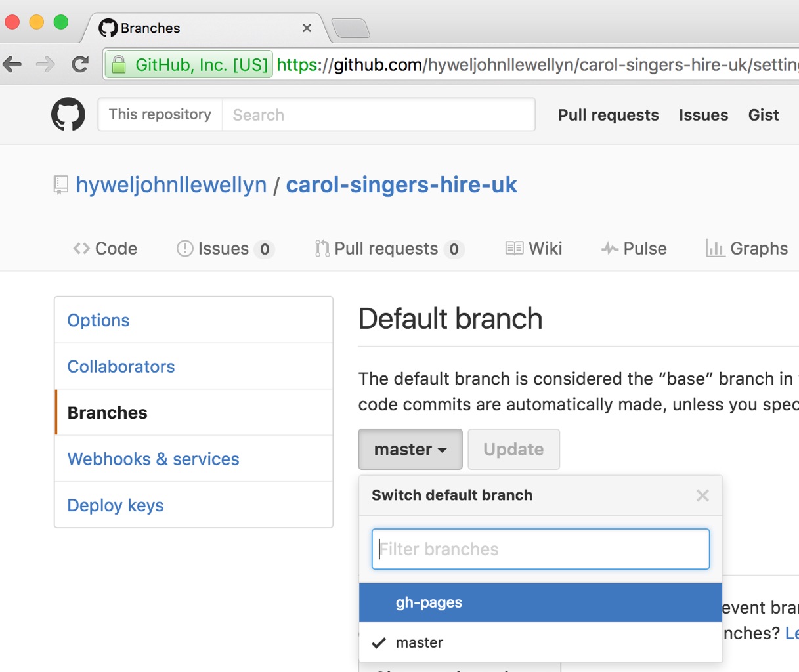Select Deploy keys in the sidebar
Screen dimensions: 799x672
pyautogui.click(x=194, y=505)
